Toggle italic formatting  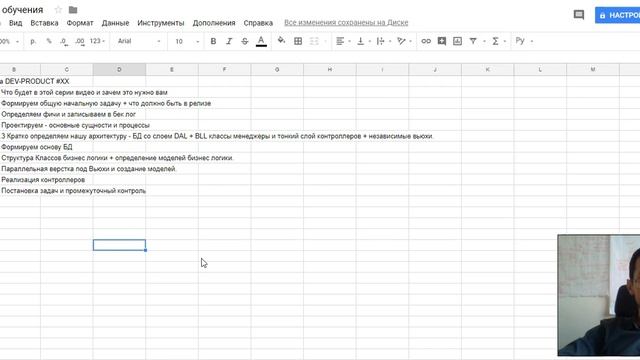(x=229, y=41)
